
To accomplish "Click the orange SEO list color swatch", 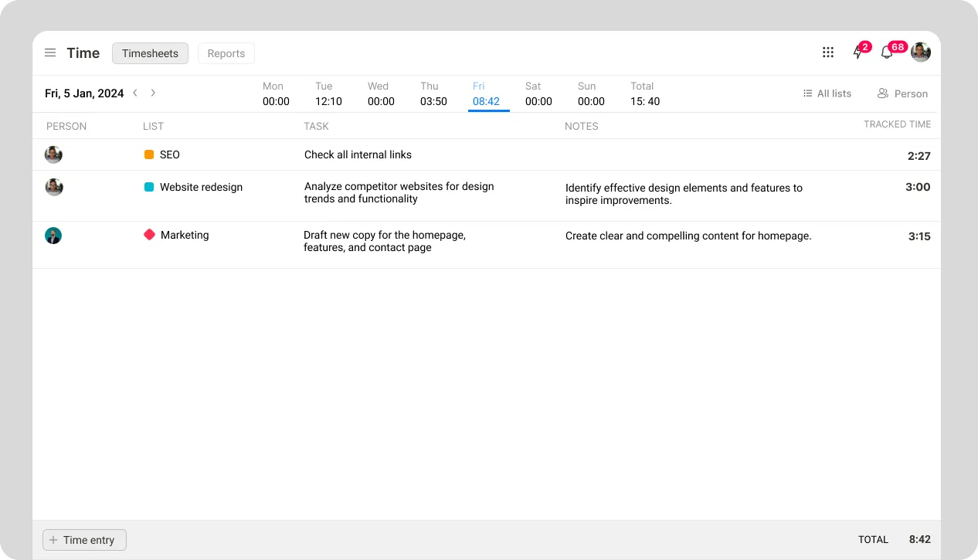I will click(x=149, y=154).
